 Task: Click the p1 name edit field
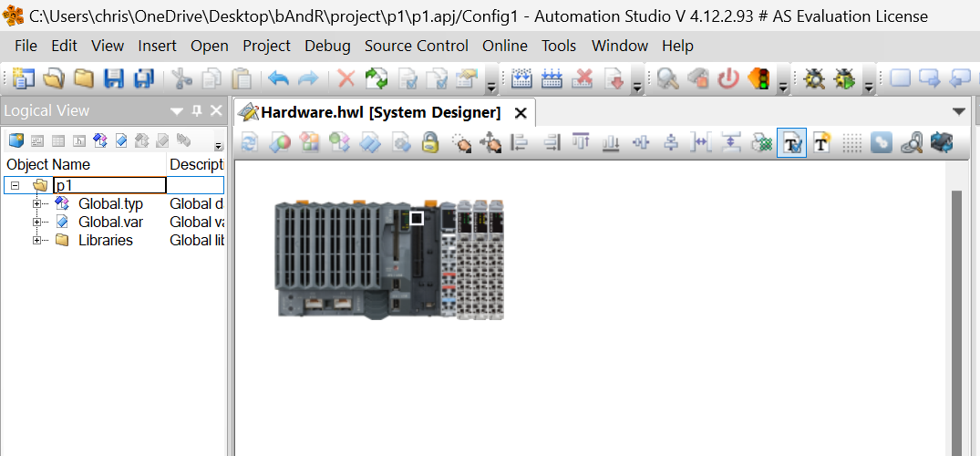tap(110, 185)
